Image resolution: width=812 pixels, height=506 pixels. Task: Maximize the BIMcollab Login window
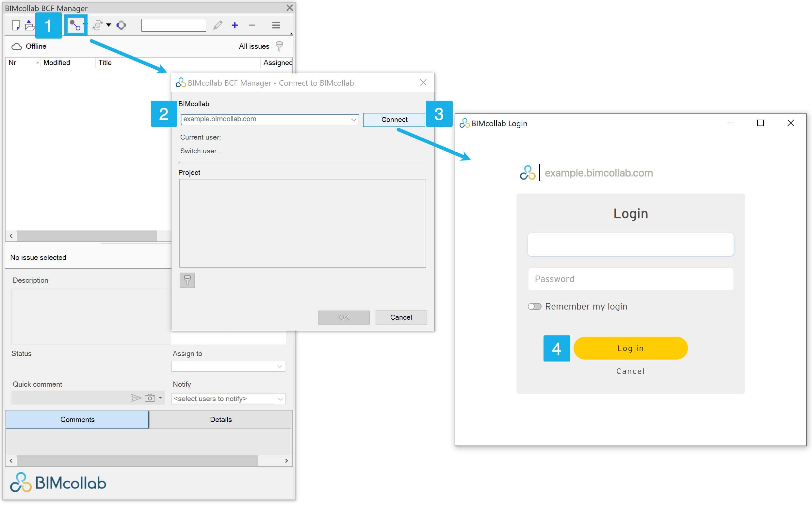tap(760, 123)
